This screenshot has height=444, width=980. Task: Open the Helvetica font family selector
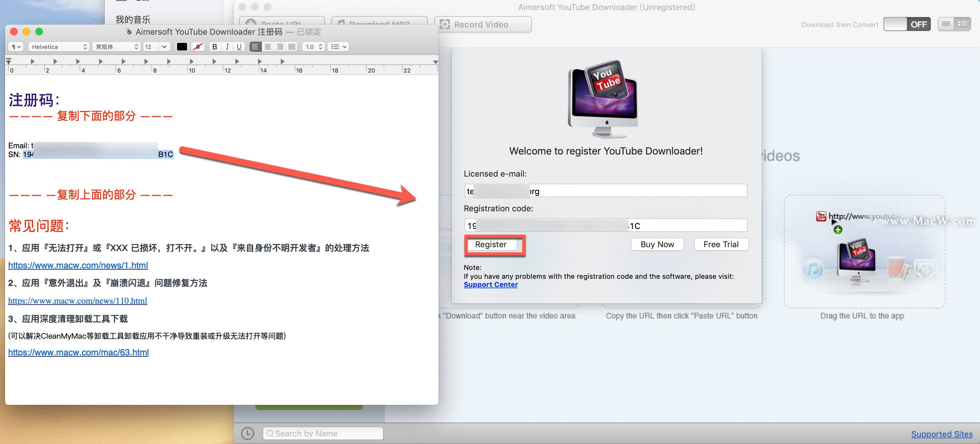click(x=59, y=47)
